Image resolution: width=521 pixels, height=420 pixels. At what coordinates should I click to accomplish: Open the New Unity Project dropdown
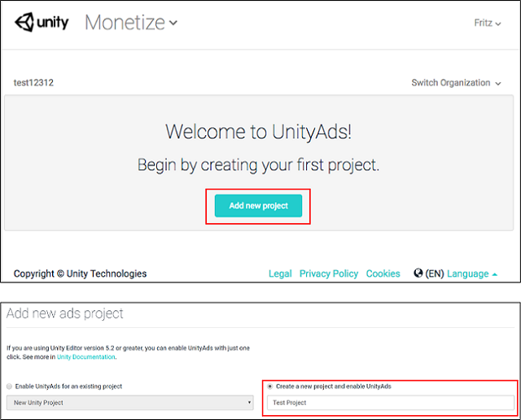coord(130,402)
